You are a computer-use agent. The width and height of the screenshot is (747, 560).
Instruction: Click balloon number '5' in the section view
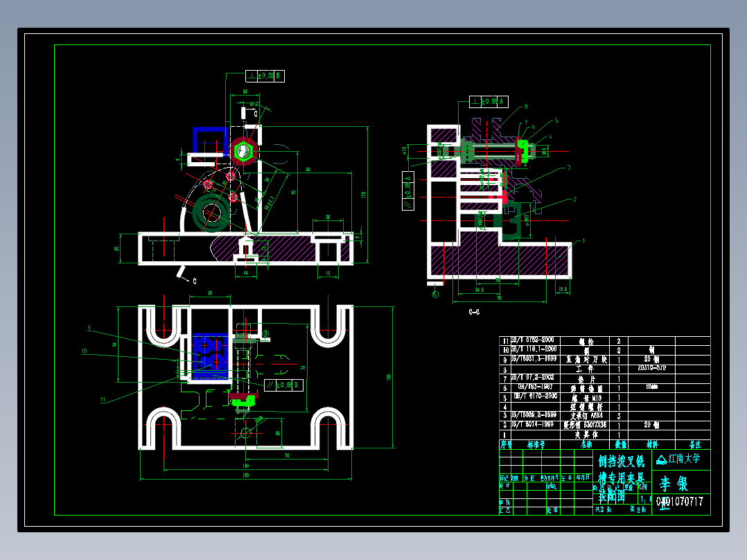(x=556, y=121)
